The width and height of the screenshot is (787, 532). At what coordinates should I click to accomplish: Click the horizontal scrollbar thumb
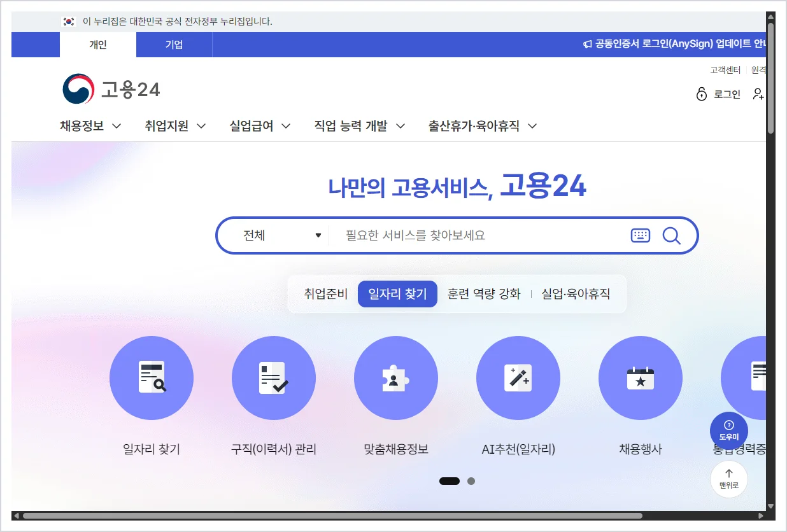point(332,515)
